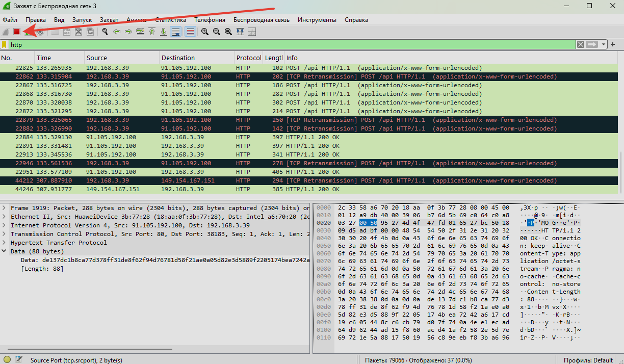This screenshot has width=624, height=364.
Task: Open recent display filters dropdown
Action: point(604,44)
